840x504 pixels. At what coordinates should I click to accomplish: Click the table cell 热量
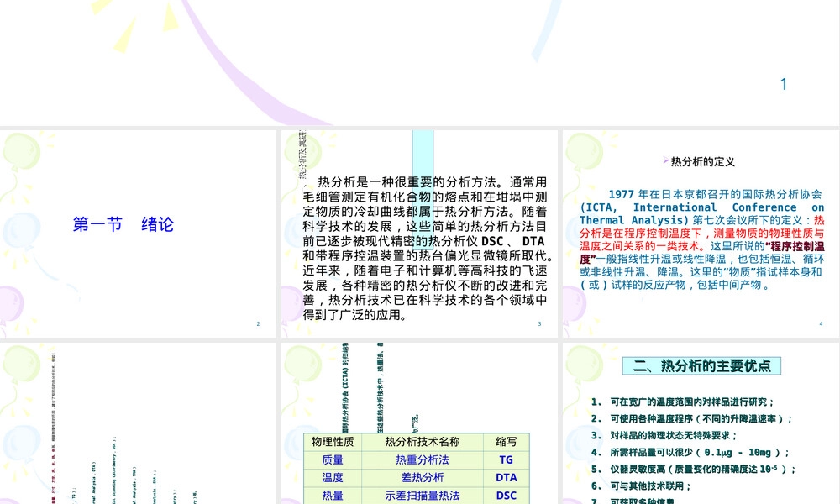pyautogui.click(x=333, y=496)
